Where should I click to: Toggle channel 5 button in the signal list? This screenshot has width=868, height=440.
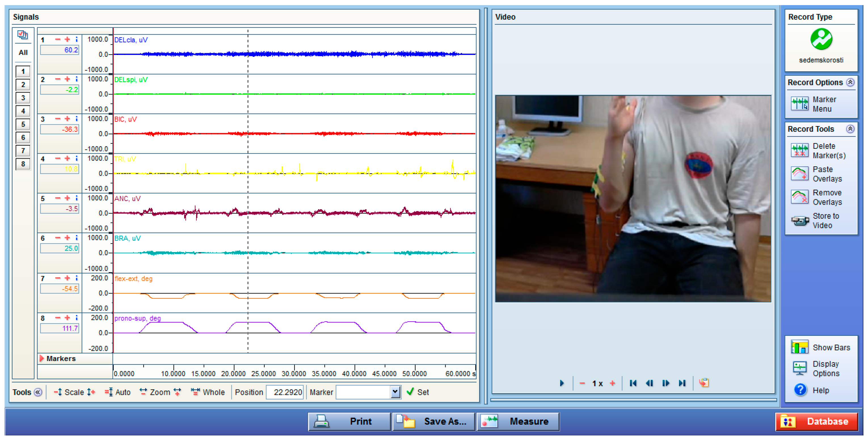23,124
